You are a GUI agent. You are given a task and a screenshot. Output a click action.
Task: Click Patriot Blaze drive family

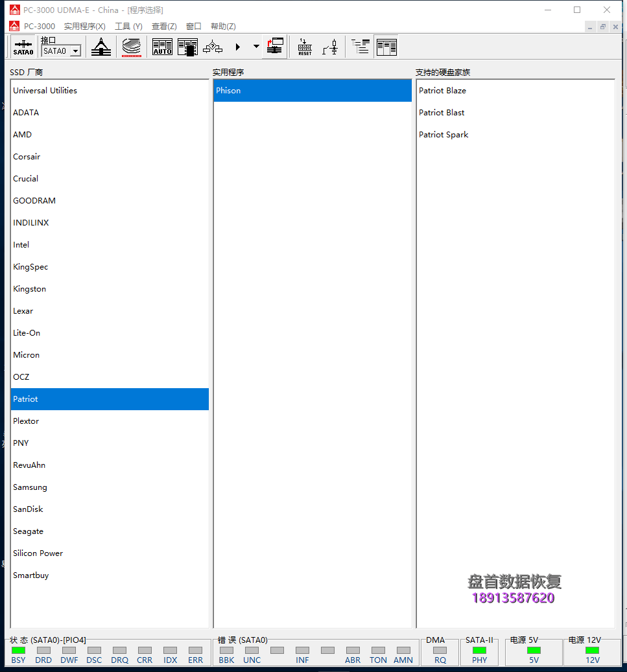pyautogui.click(x=515, y=91)
